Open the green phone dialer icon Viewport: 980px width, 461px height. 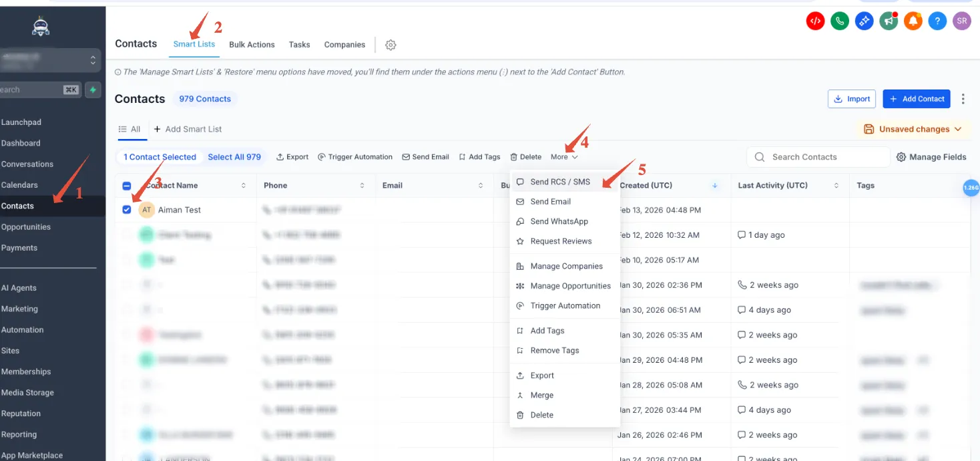pos(840,21)
